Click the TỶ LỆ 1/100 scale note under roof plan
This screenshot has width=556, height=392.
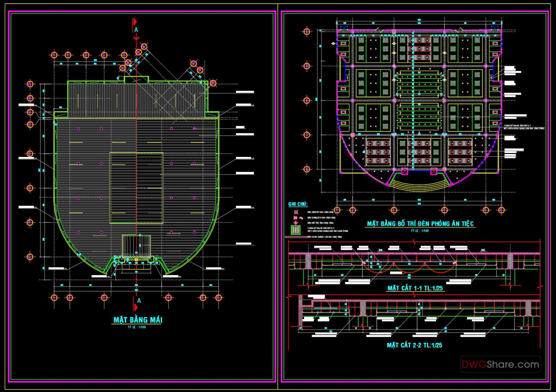coord(137,326)
